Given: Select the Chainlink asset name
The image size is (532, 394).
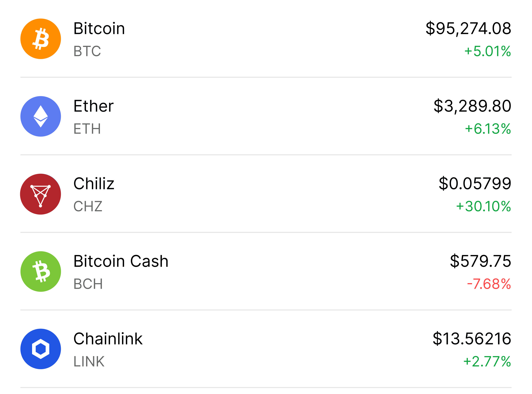Looking at the screenshot, I should coord(108,339).
